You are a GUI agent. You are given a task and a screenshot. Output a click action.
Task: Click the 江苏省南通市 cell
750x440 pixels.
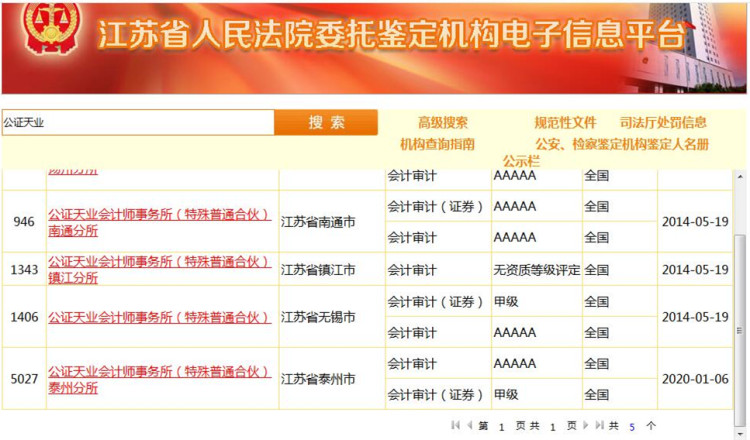pyautogui.click(x=332, y=222)
